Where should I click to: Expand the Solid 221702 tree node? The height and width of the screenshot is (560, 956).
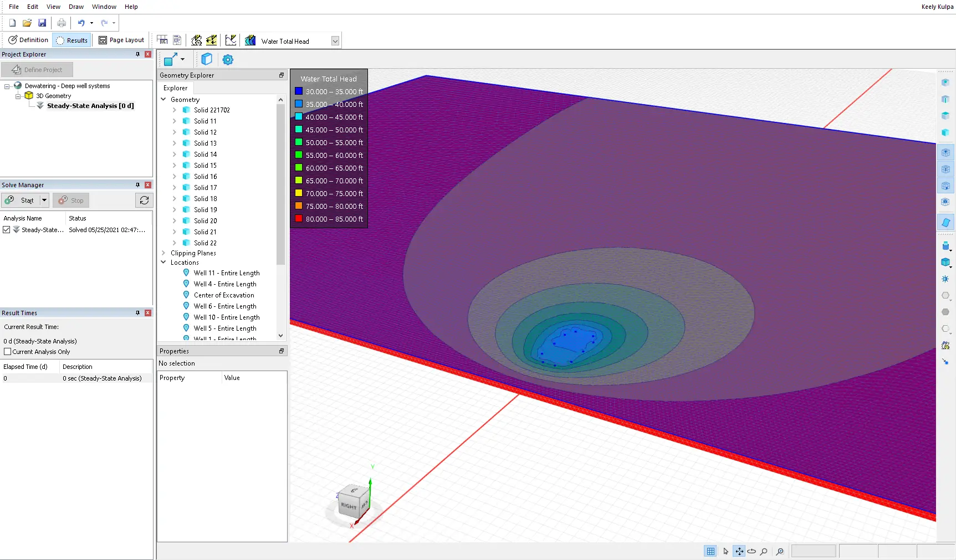coord(175,110)
